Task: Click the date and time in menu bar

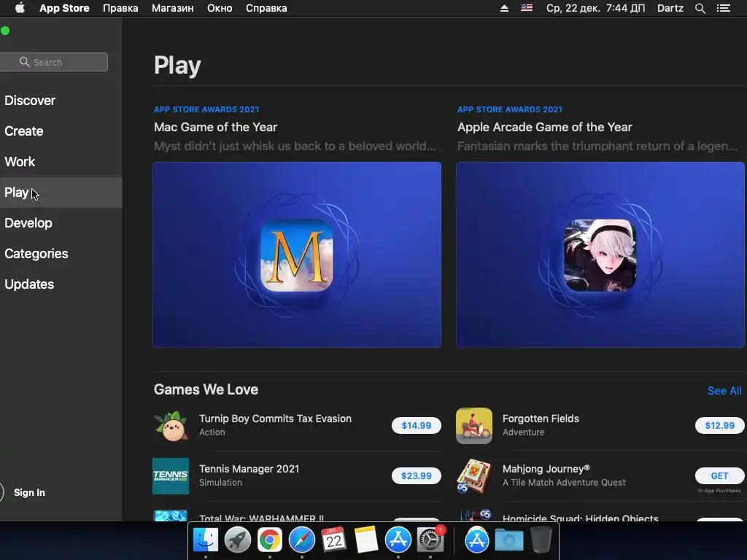Action: pos(595,8)
